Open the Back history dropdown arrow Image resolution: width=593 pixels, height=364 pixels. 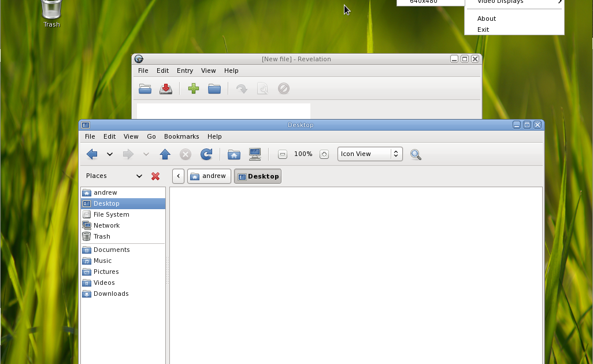110,154
